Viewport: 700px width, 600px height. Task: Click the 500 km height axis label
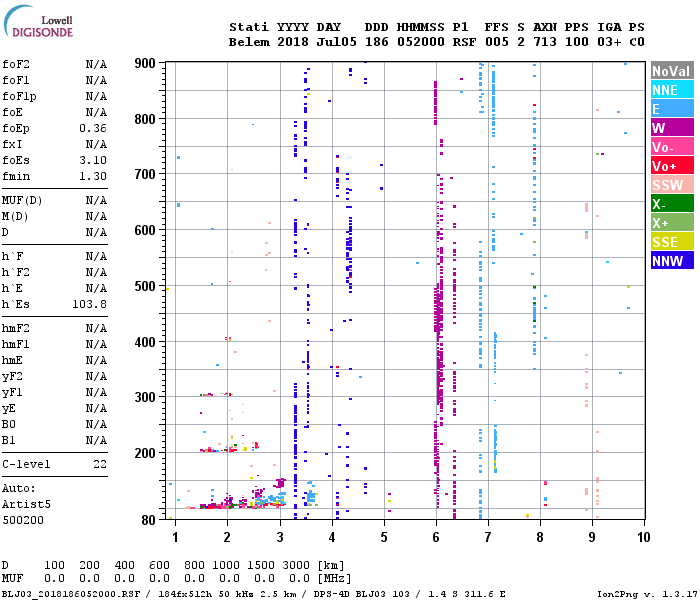pyautogui.click(x=145, y=286)
